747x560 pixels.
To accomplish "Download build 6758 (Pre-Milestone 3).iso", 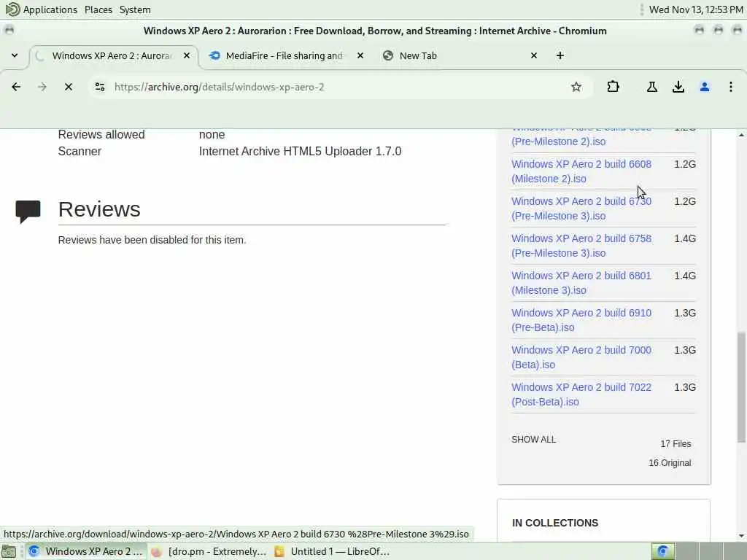I will coord(581,245).
